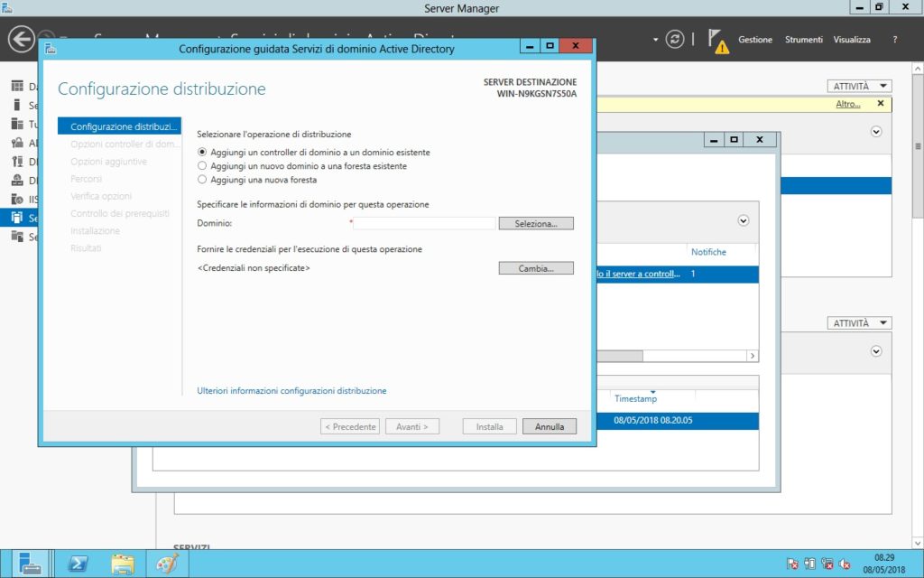924x578 pixels.
Task: Click into the Dominio text field
Action: tap(424, 224)
